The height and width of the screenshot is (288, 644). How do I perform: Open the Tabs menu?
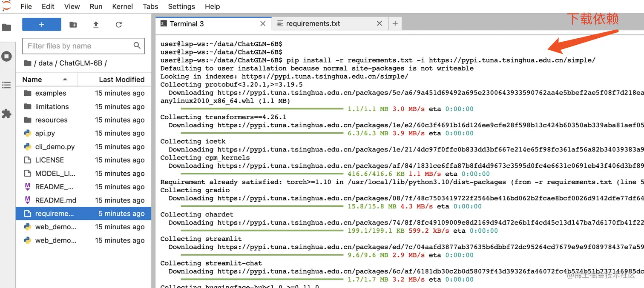[150, 6]
